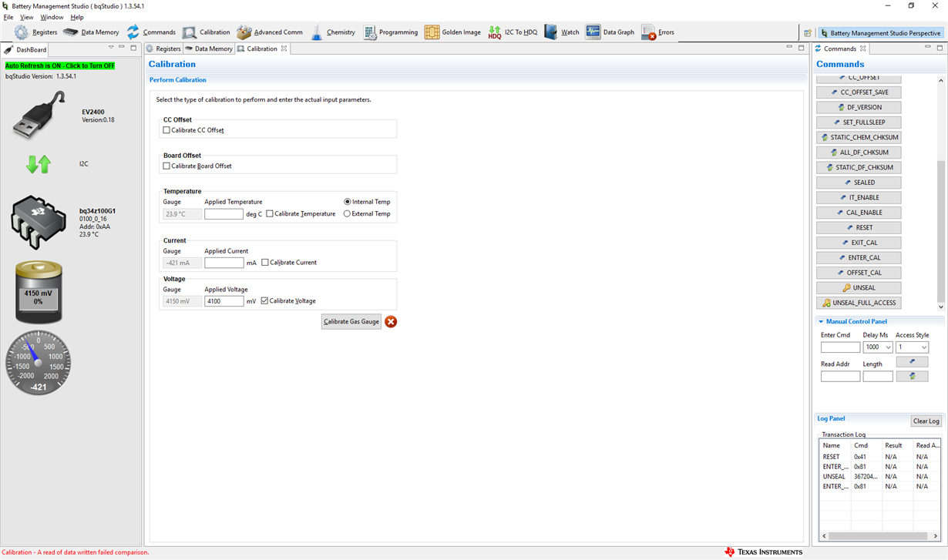Viewport: 948px width, 560px height.
Task: Click the green I2C communication arrows
Action: click(x=39, y=163)
